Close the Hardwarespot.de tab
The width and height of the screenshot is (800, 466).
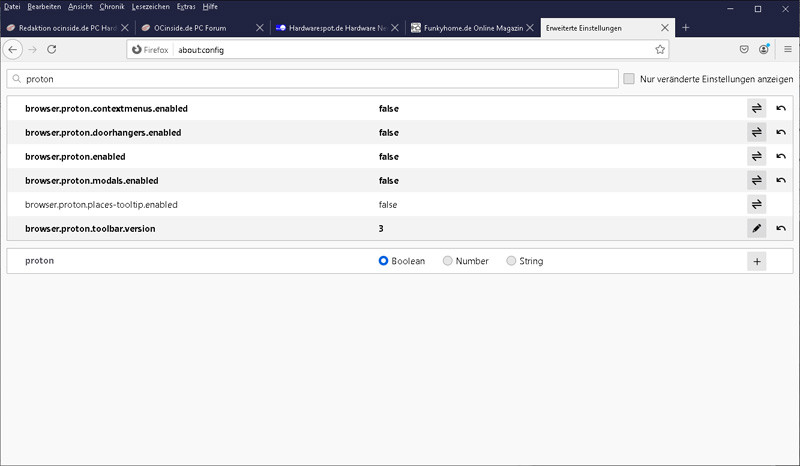[395, 28]
